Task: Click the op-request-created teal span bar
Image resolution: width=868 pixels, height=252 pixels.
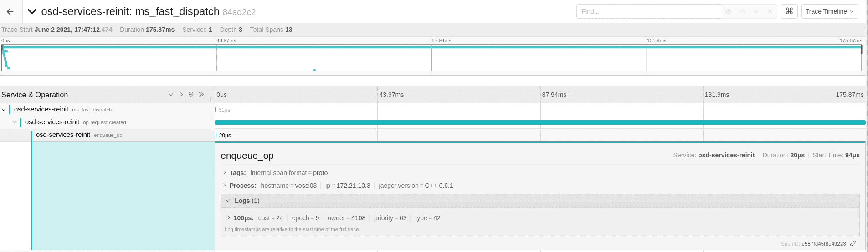Action: (x=539, y=122)
